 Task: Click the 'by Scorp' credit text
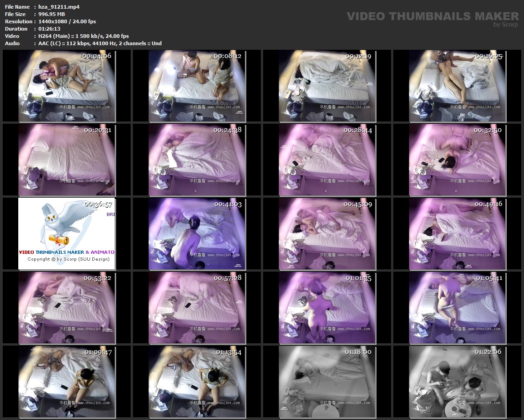506,24
